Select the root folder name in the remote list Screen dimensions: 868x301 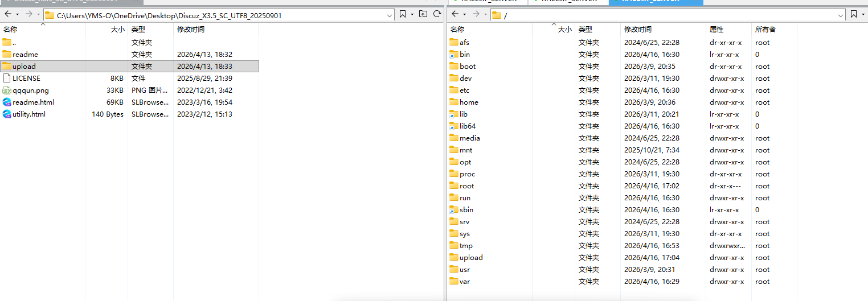(466, 186)
